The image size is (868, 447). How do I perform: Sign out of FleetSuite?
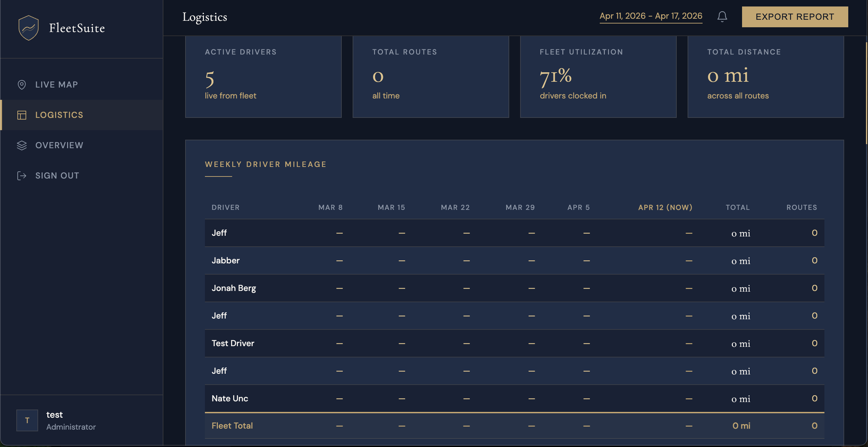(x=57, y=175)
